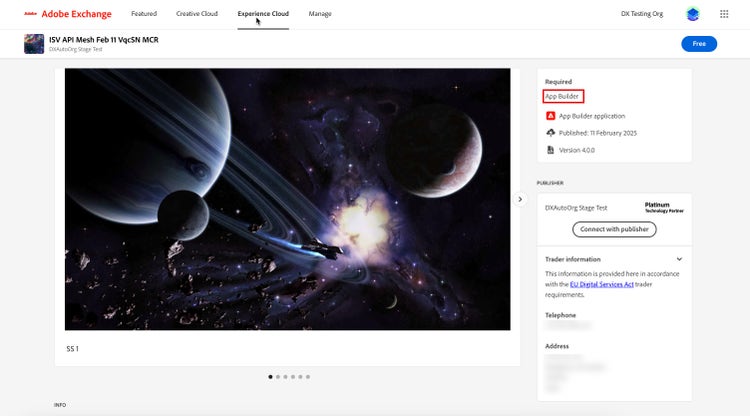Screen dimensions: 750x416
Task: Select the second carousel dot
Action: coord(279,377)
